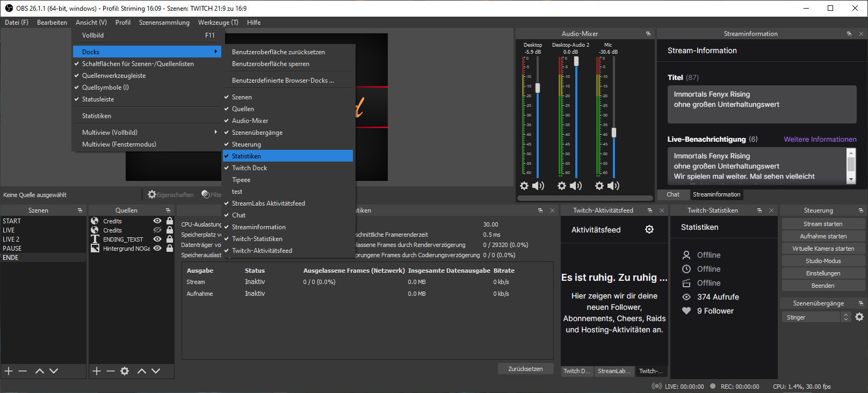Viewport: 868px width, 393px height.
Task: Open Desktop-Audio 2 settings gear
Action: 562,186
